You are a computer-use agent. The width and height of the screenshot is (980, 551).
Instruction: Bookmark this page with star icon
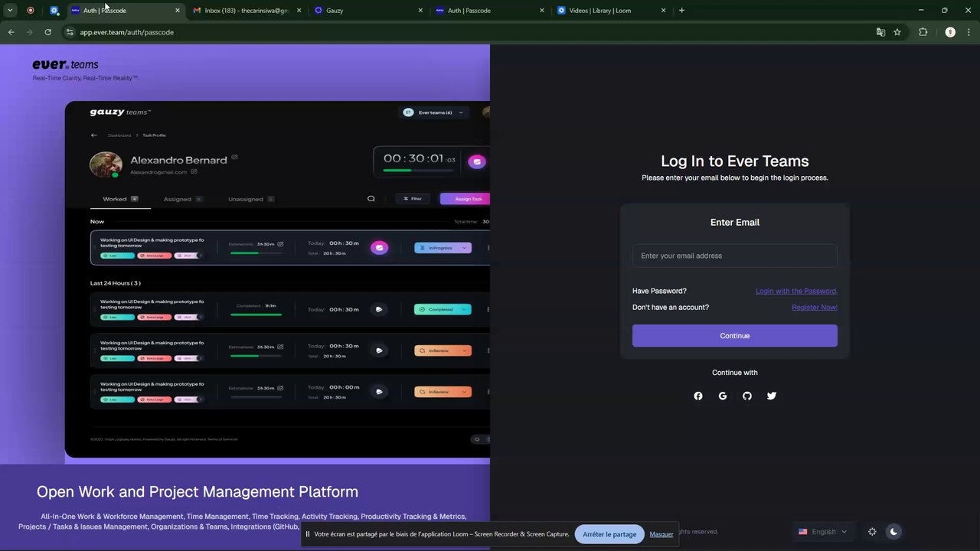pos(897,32)
